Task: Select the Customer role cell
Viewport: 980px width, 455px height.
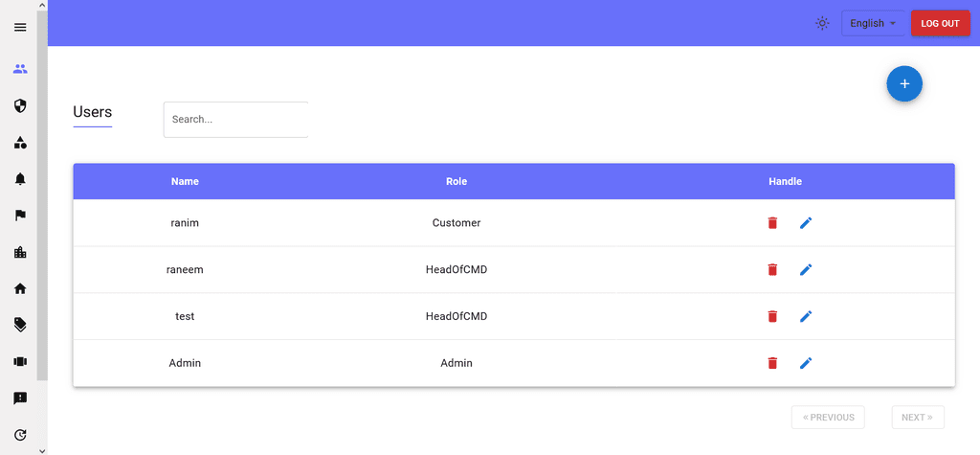Action: point(457,223)
